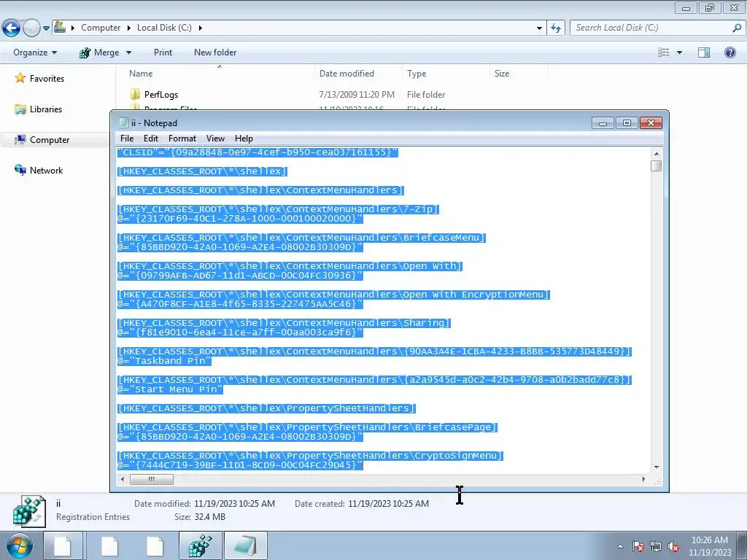Image resolution: width=747 pixels, height=560 pixels.
Task: Click the network tray icon
Action: click(656, 546)
